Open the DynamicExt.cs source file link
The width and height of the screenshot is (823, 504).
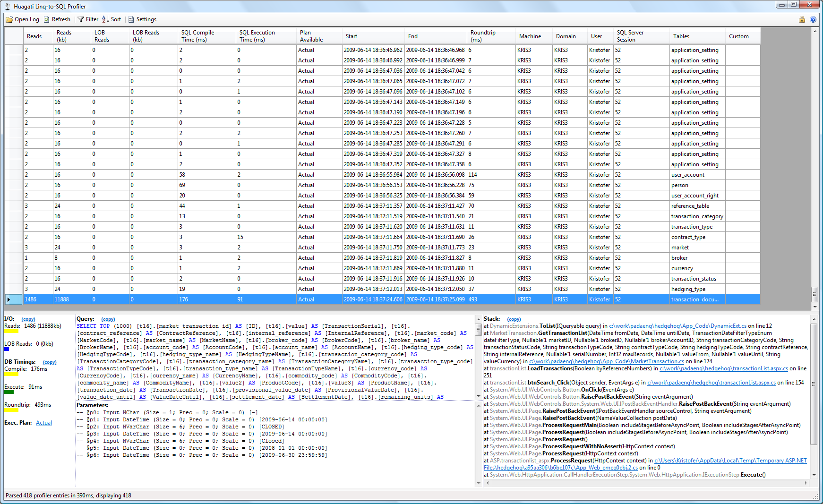(x=677, y=326)
